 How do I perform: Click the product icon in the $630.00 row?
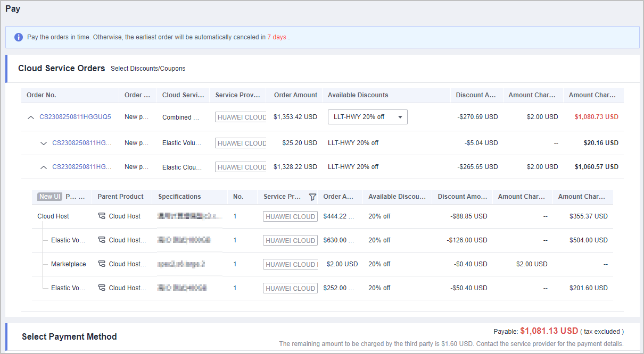coord(102,240)
